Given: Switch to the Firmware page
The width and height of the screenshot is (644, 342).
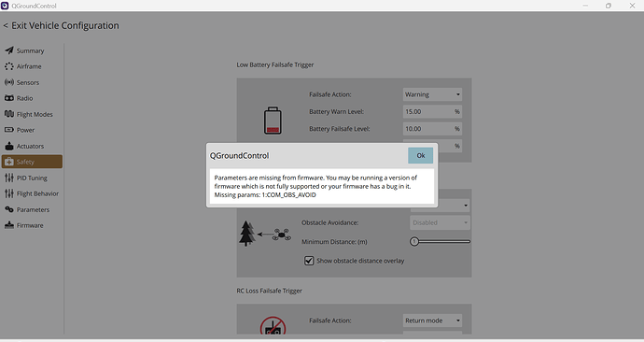Looking at the screenshot, I should [32, 225].
